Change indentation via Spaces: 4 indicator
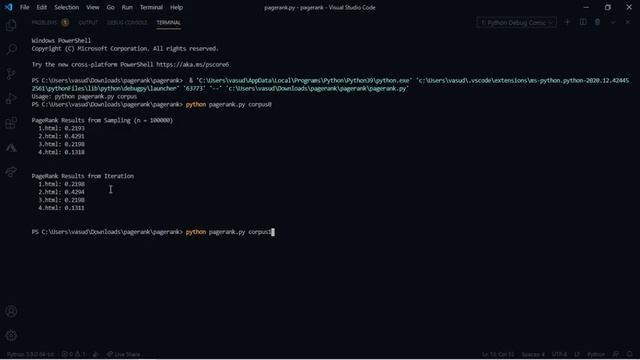The width and height of the screenshot is (640, 360). tap(533, 354)
